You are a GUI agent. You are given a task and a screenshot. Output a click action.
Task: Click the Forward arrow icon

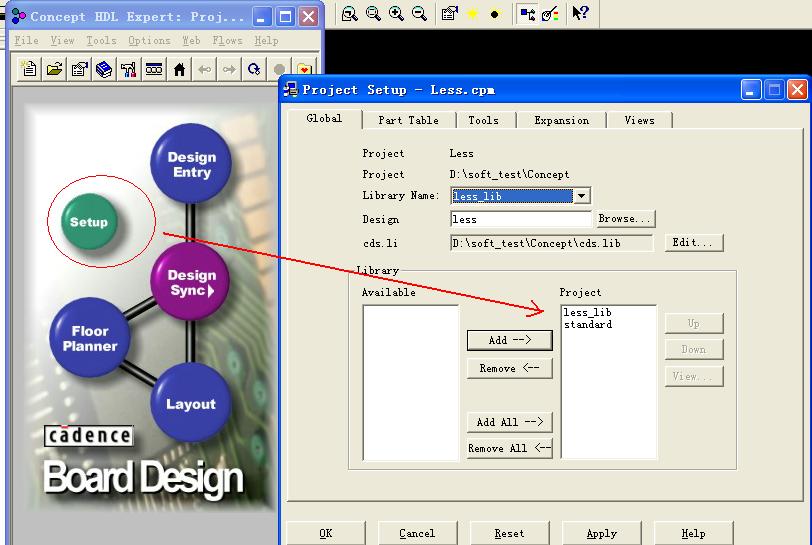(229, 69)
